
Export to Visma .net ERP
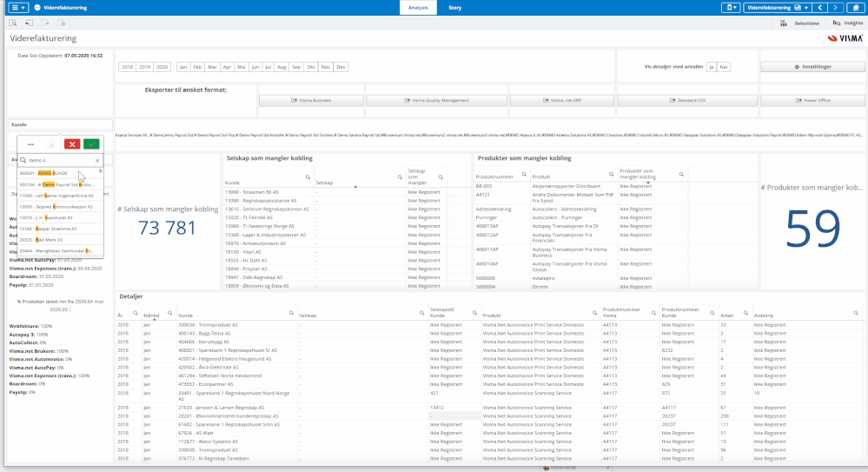(x=562, y=101)
